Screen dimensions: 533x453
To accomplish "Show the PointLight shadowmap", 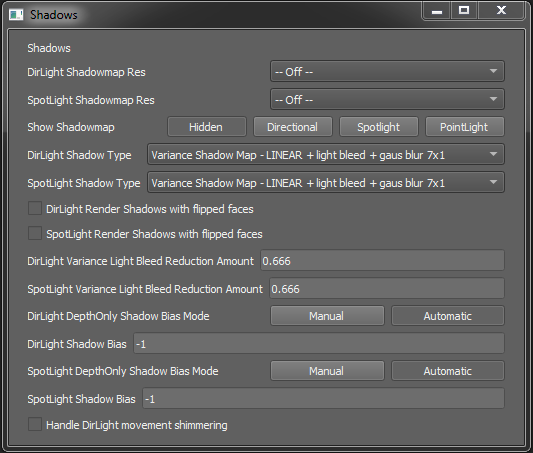I will click(465, 127).
